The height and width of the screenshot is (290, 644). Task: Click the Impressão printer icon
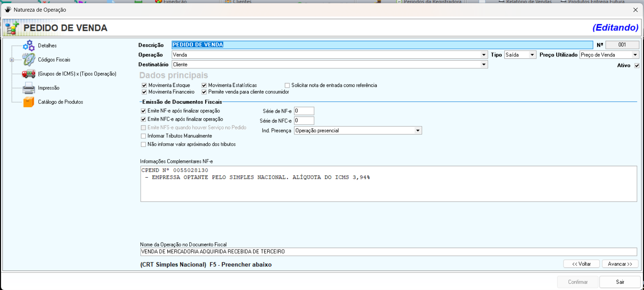pyautogui.click(x=28, y=88)
